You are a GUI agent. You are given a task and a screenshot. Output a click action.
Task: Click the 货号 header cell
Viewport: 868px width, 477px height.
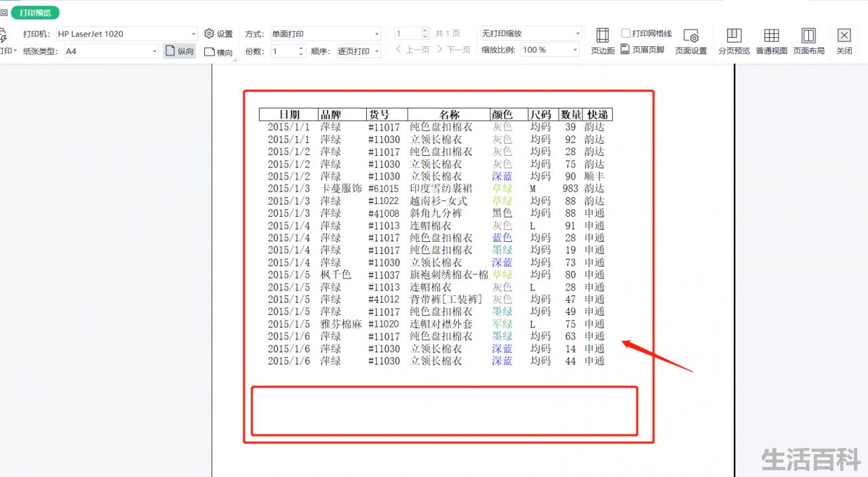[x=387, y=115]
